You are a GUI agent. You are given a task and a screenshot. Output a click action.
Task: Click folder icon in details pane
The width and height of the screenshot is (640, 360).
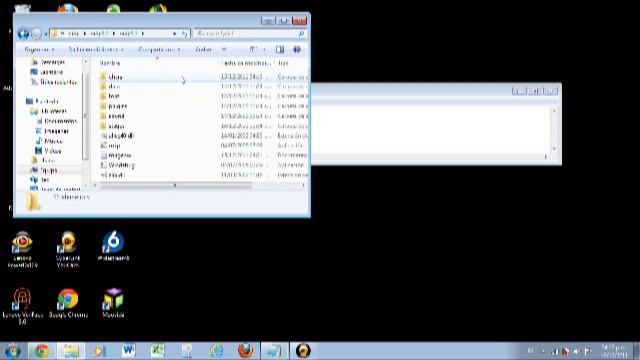click(33, 202)
